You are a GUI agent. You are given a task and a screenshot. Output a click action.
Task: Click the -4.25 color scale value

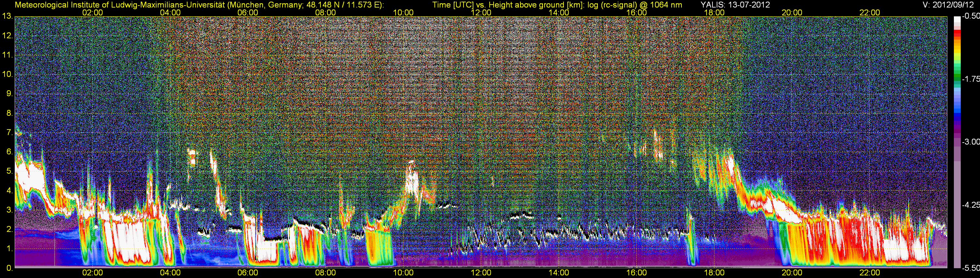point(971,205)
